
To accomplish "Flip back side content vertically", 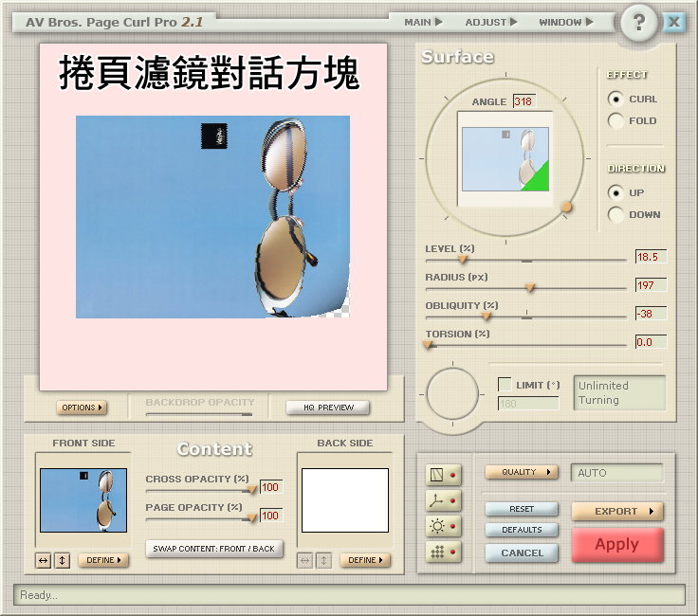I will pos(324,560).
